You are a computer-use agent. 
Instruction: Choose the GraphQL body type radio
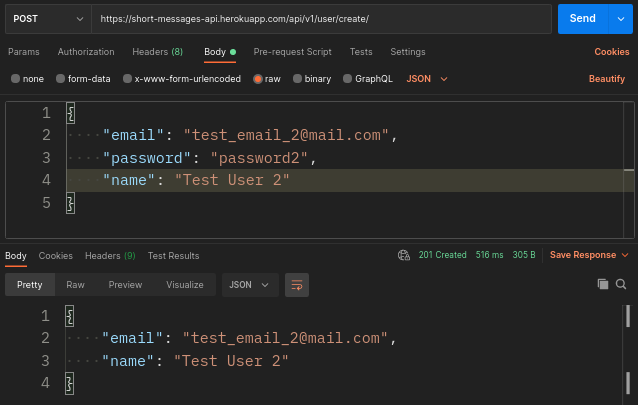coord(347,79)
